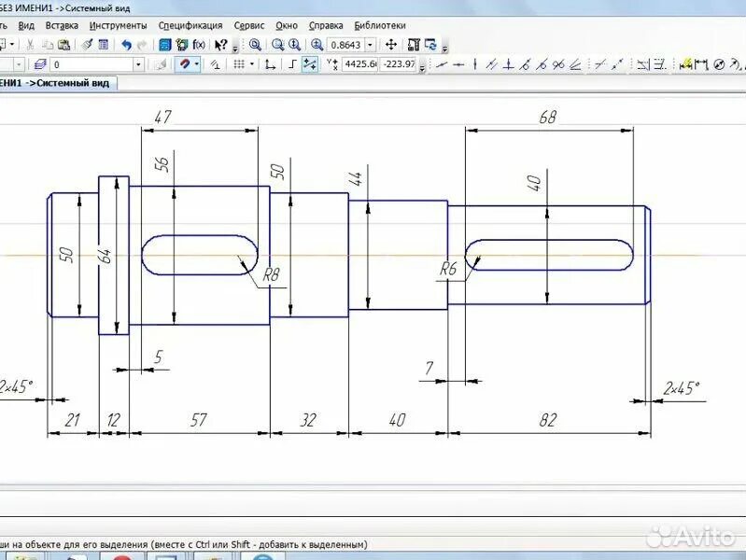Refresh the drawing view icon
Screen dimensions: 746x560
tap(430, 45)
